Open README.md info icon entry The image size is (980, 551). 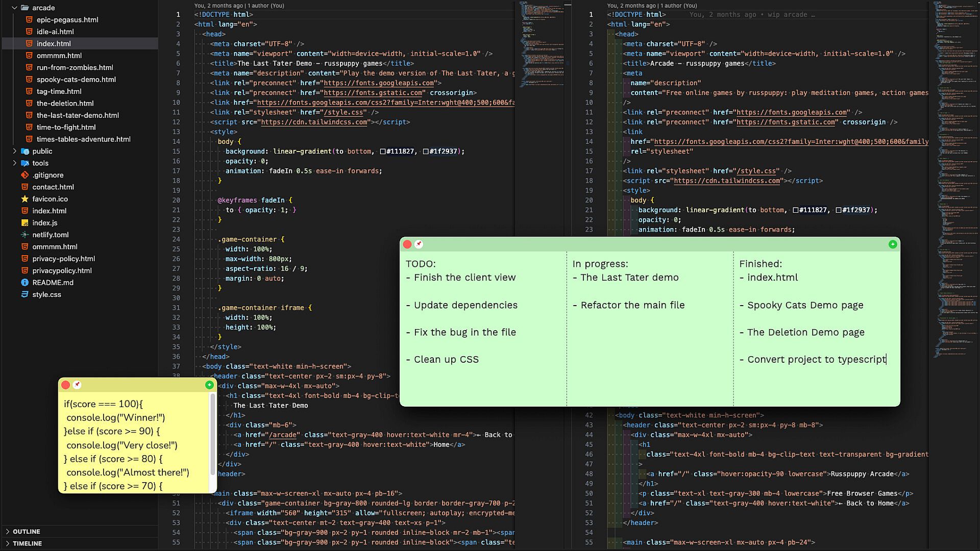pyautogui.click(x=24, y=283)
